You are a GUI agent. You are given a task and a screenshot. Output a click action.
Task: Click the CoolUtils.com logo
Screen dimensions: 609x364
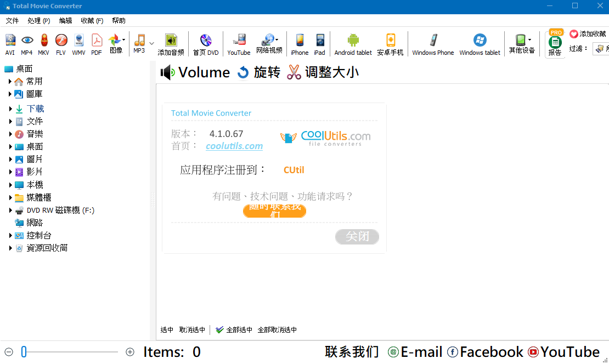(x=325, y=138)
